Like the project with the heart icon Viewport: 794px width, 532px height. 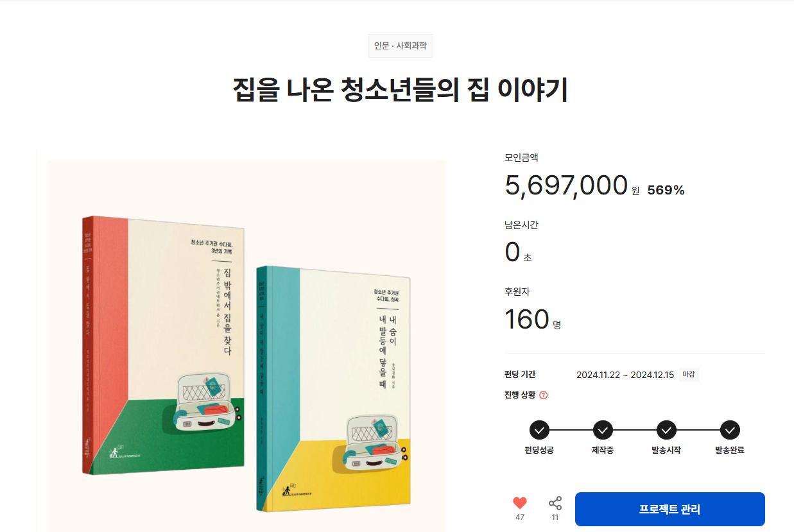coord(520,503)
